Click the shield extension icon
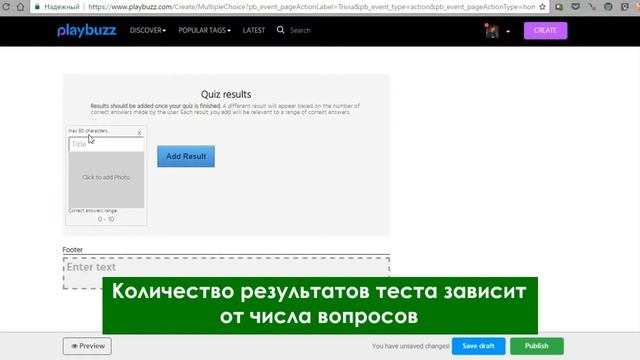Viewport: 640px width, 360px height. (576, 7)
